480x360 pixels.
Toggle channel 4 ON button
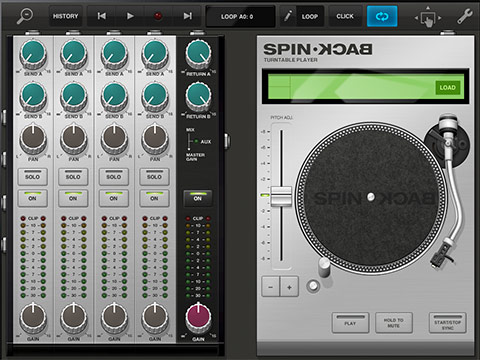click(154, 198)
